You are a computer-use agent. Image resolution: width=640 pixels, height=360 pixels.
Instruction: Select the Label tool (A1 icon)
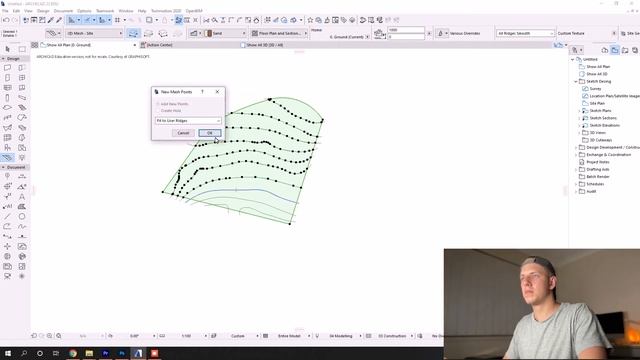click(x=7, y=207)
